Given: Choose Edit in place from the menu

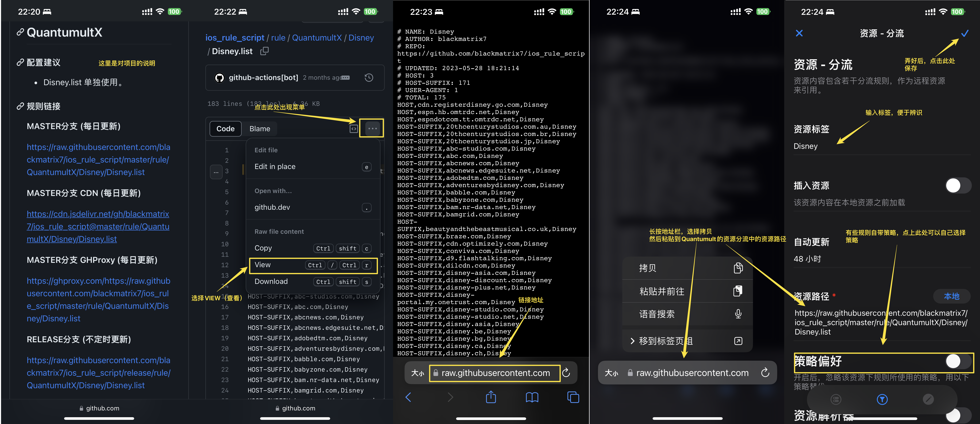Looking at the screenshot, I should 313,166.
